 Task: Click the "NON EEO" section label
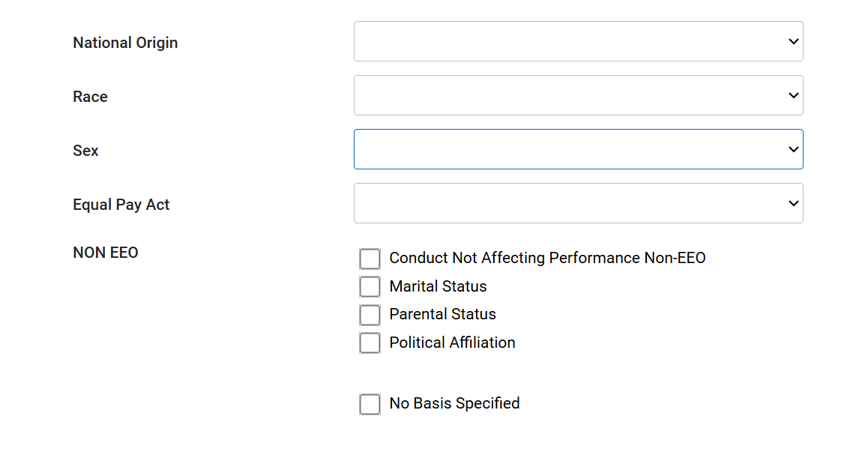pos(106,253)
